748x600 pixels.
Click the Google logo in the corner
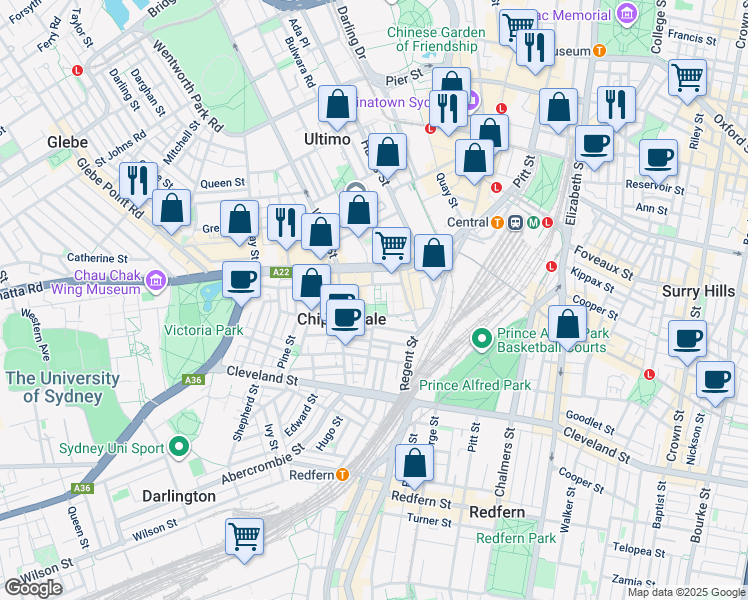(x=33, y=588)
